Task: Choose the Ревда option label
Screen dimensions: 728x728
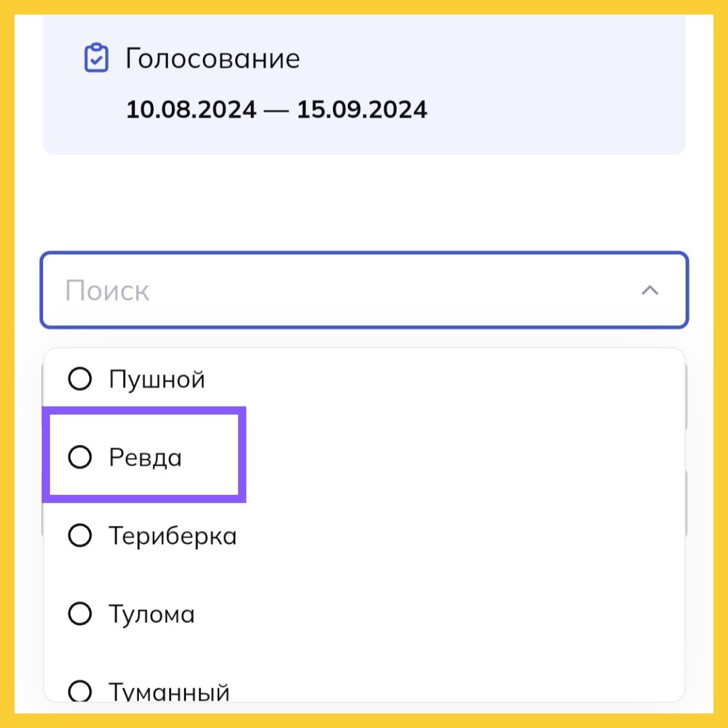Action: pos(146,458)
